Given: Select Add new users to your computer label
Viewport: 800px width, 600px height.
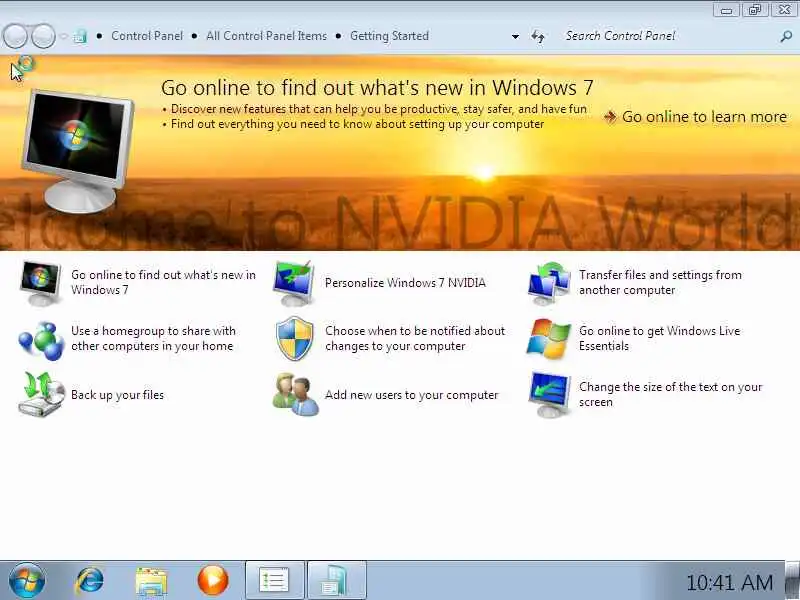Looking at the screenshot, I should (411, 395).
